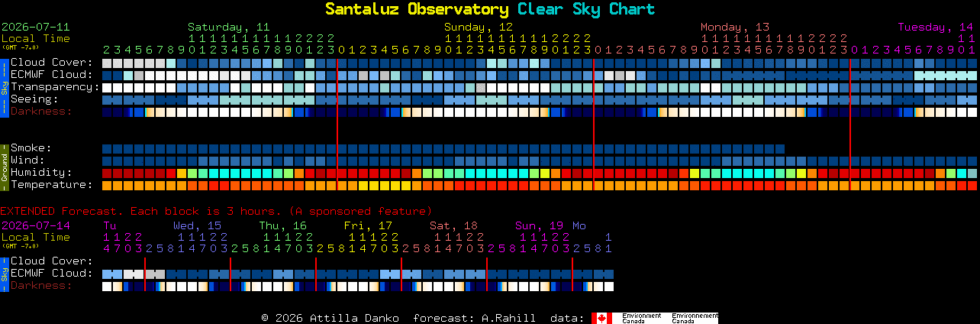Click first block in the Wind row
Screen dimensions: 980x324
pos(107,160)
